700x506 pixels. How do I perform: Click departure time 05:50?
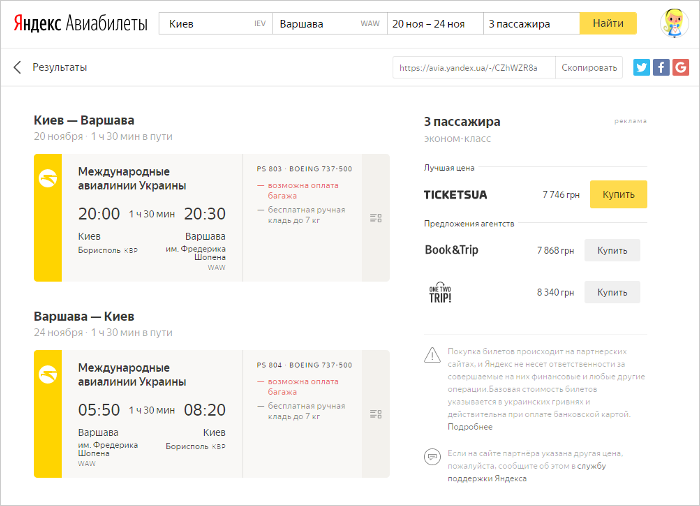[x=99, y=410]
